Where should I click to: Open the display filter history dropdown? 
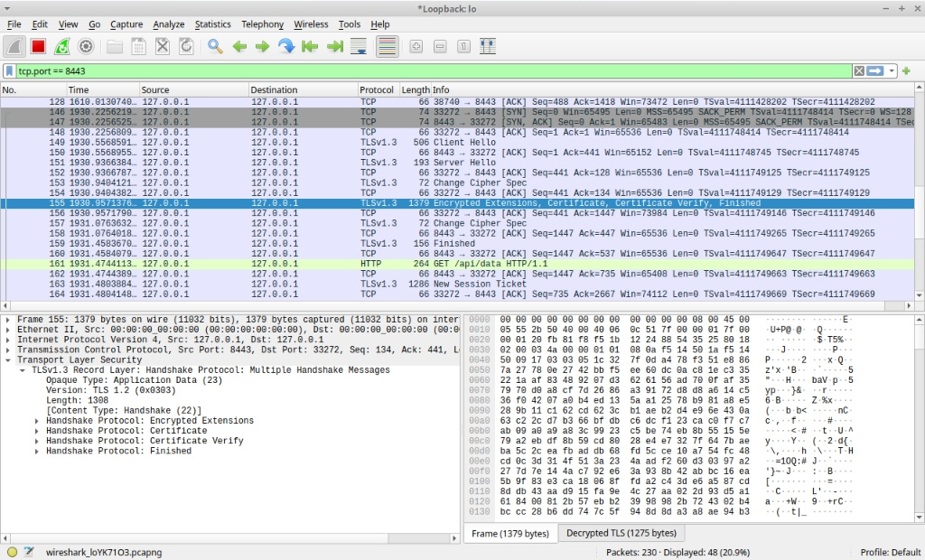[x=892, y=70]
